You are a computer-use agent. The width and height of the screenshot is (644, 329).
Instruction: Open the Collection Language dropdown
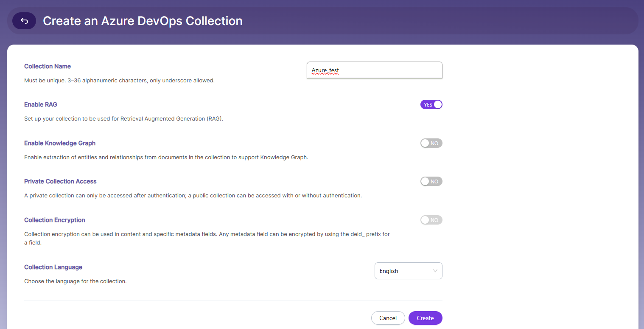coord(409,271)
